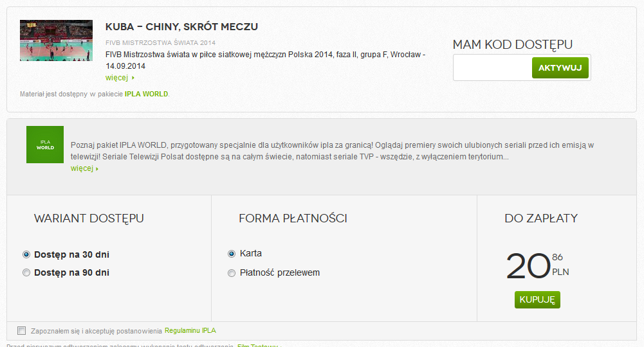Click the match description text about Wrocław
Image resolution: width=644 pixels, height=347 pixels.
265,60
